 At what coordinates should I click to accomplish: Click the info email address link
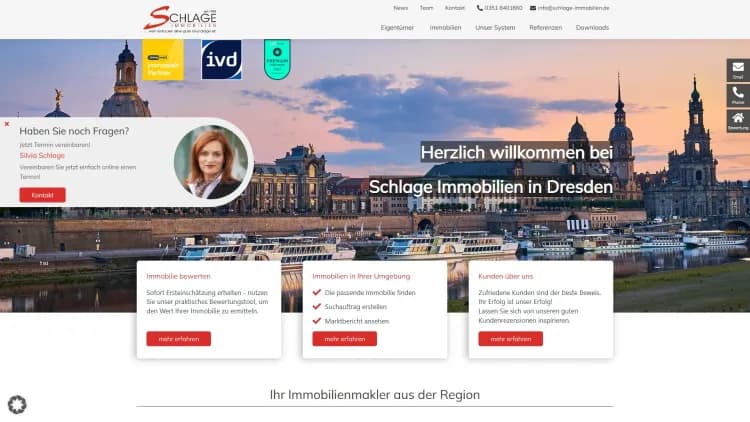[570, 8]
